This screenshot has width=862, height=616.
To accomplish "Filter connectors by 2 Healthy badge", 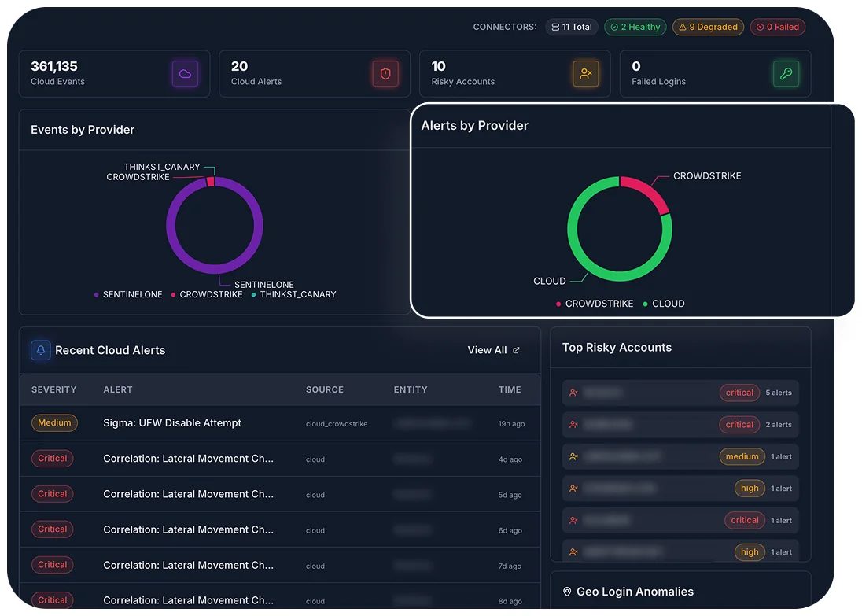I will 635,27.
